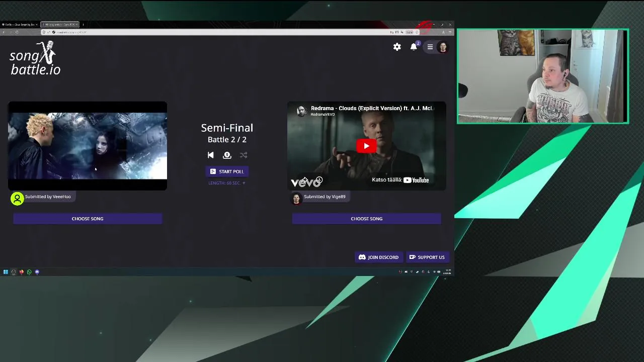This screenshot has width=644, height=362.
Task: Open Discord app in the taskbar
Action: tap(37, 272)
